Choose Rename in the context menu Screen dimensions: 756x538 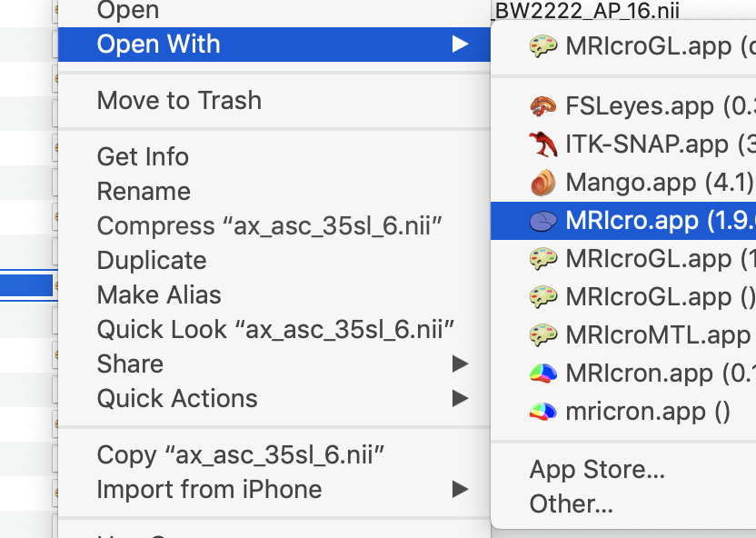(x=144, y=192)
